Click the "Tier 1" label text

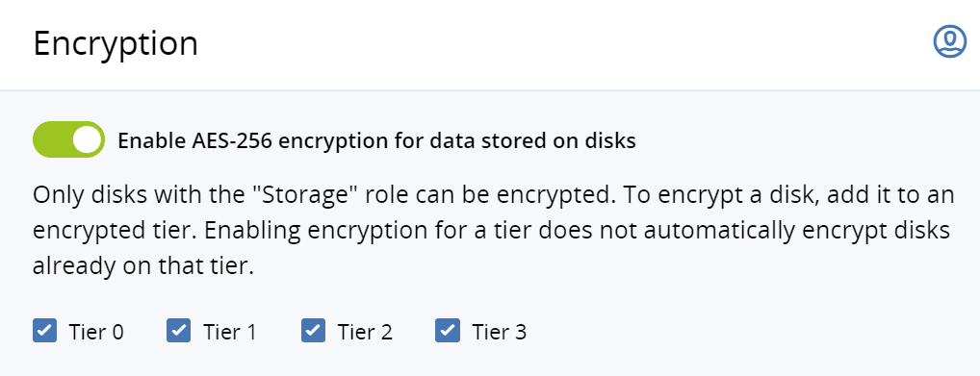click(229, 333)
